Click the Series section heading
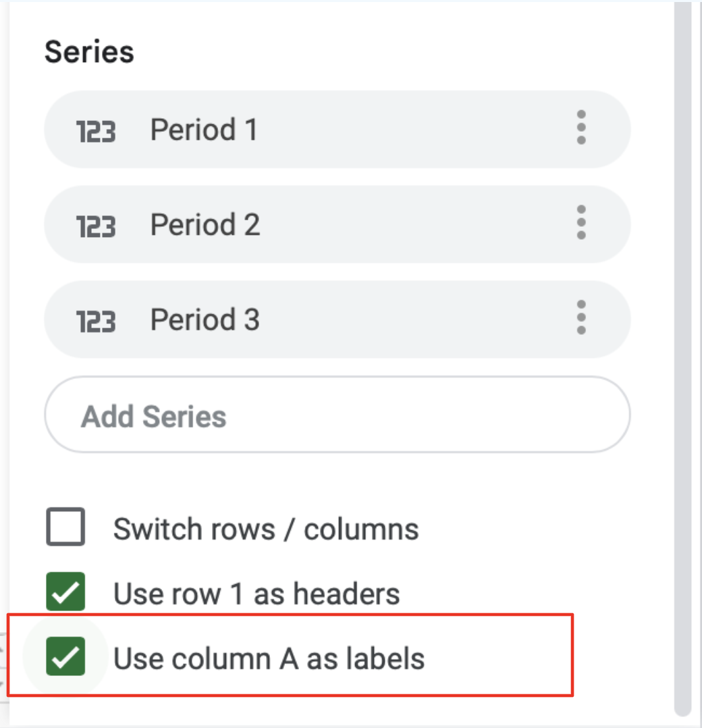702x728 pixels. pos(89,52)
